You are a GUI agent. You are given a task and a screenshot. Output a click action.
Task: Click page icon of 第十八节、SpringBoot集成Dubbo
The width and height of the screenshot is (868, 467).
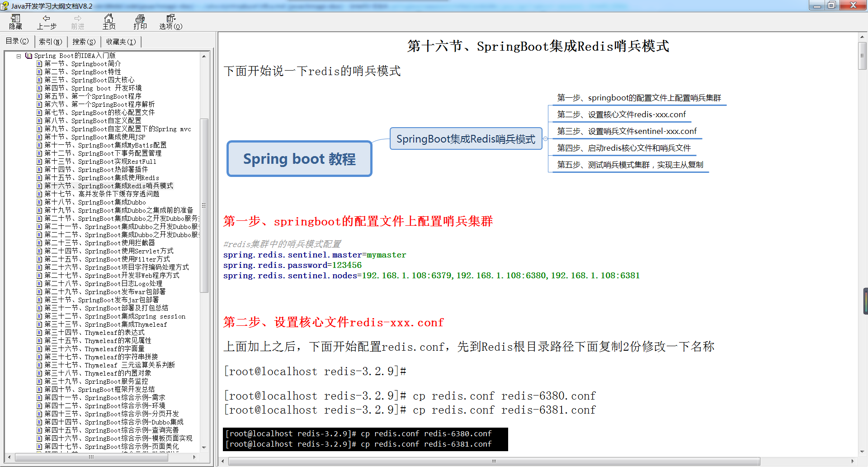(39, 202)
